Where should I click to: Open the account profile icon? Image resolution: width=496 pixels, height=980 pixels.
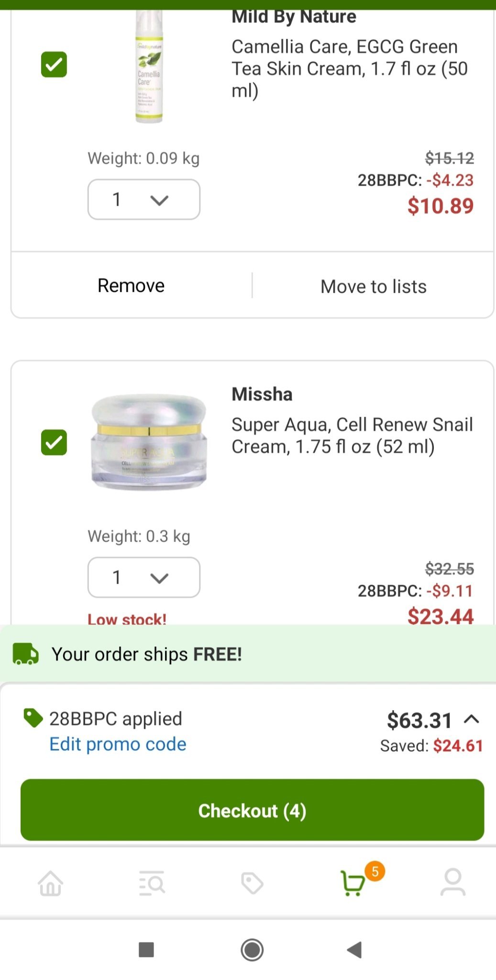click(x=452, y=883)
